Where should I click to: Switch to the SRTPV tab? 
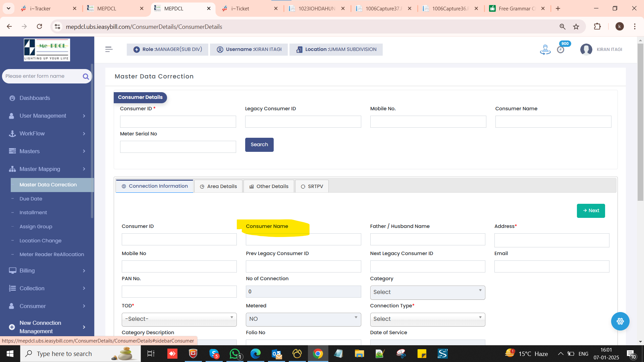coord(312,186)
